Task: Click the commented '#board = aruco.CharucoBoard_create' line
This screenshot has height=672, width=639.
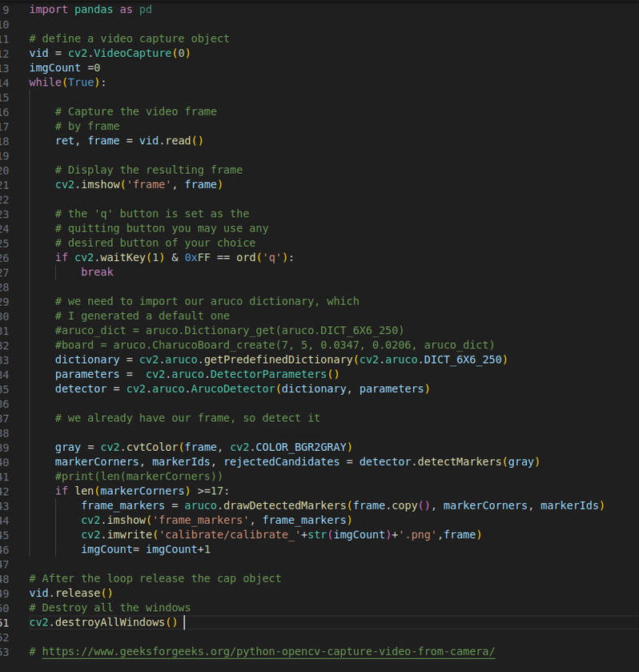Action: 275,344
